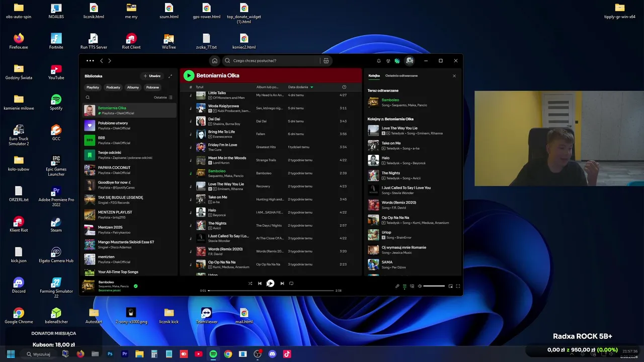Screen dimensions: 644x362
Task: Open the Bamboleo cover in the now-playing bar
Action: tap(88, 286)
